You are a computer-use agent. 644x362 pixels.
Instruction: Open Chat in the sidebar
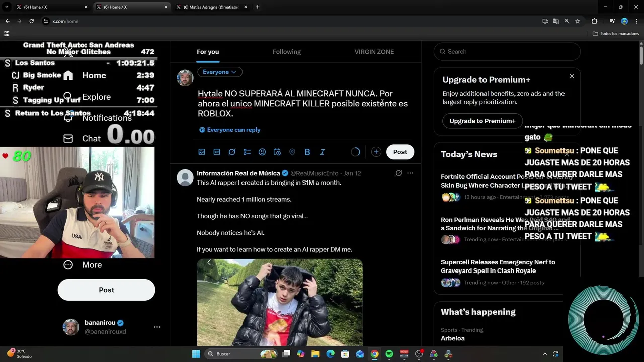click(x=82, y=138)
